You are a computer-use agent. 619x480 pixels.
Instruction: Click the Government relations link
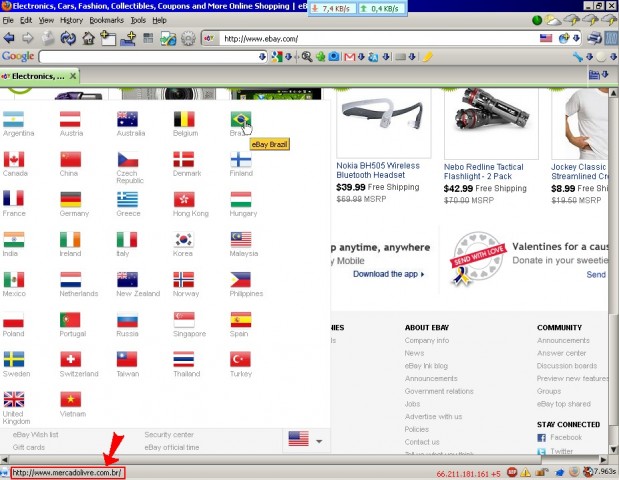pyautogui.click(x=439, y=391)
